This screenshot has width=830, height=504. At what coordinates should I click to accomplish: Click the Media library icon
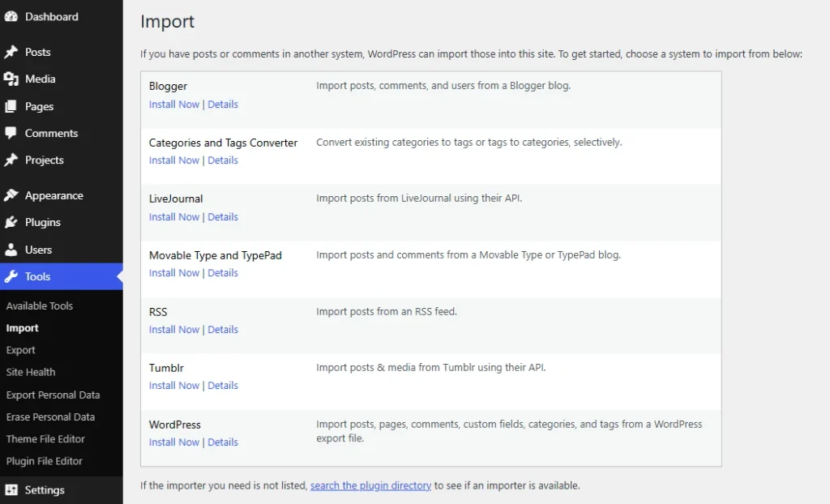pyautogui.click(x=11, y=79)
